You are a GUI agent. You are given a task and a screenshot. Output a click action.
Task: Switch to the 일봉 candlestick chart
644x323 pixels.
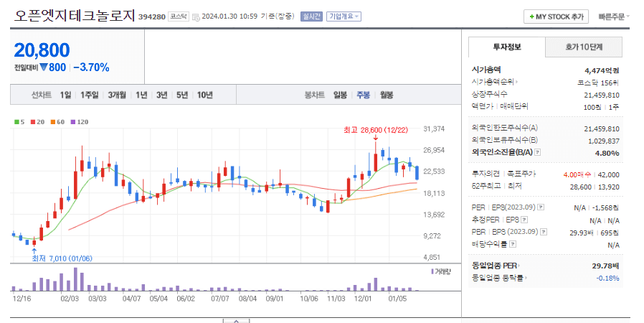click(x=340, y=95)
